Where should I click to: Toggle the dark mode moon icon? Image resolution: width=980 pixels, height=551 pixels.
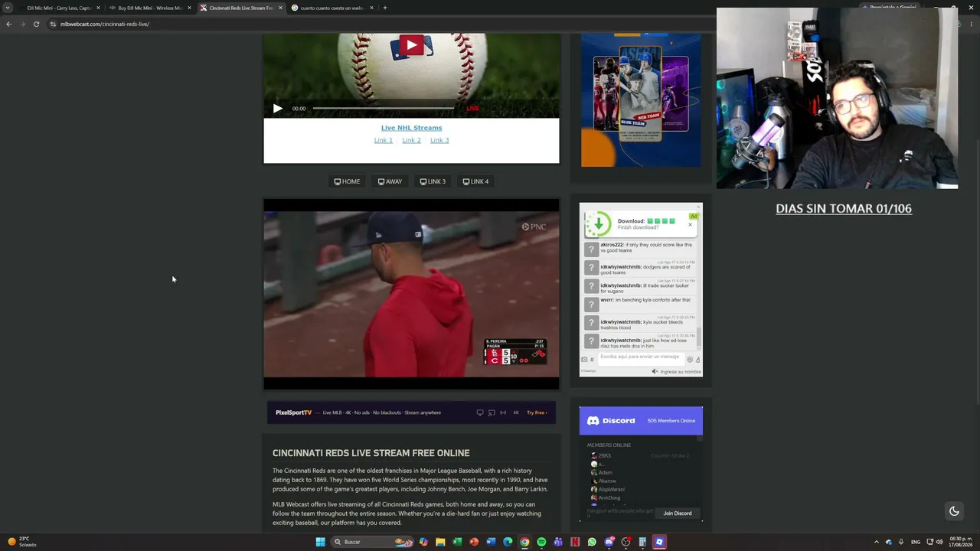tap(954, 511)
